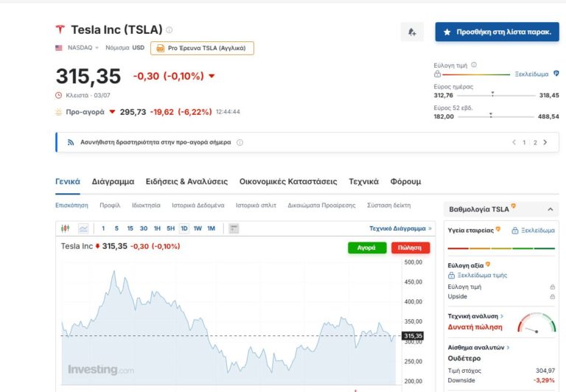Click the alert bell icon
The image size is (566, 392).
(x=412, y=32)
